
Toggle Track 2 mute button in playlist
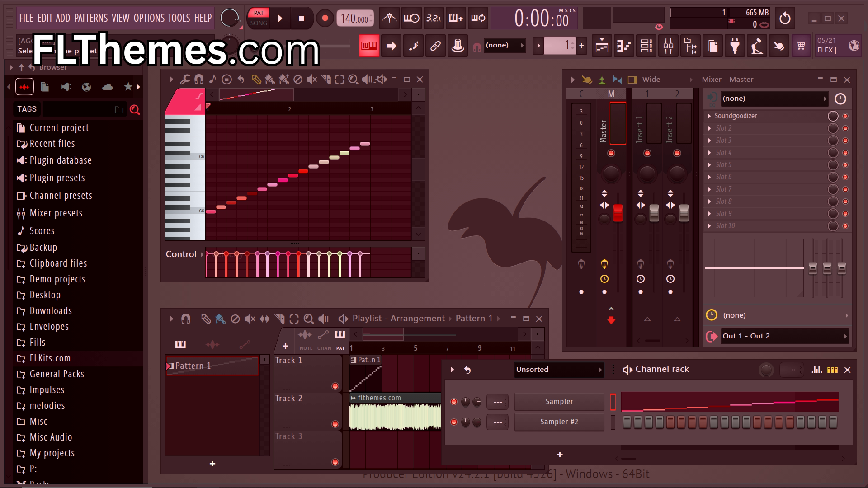(335, 424)
